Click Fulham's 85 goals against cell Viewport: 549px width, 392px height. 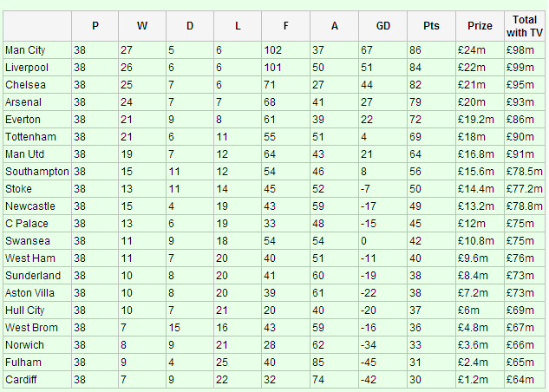click(x=334, y=363)
